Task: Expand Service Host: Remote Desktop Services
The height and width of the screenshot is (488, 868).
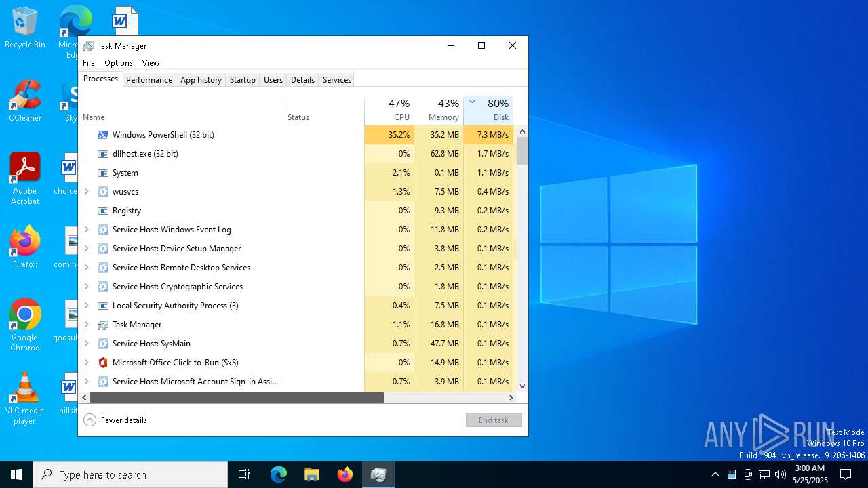Action: pos(86,268)
